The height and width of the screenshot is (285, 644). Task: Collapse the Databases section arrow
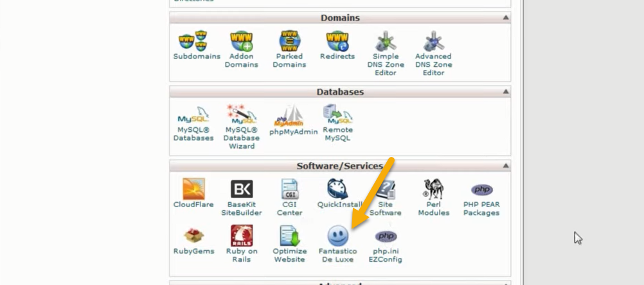point(506,92)
